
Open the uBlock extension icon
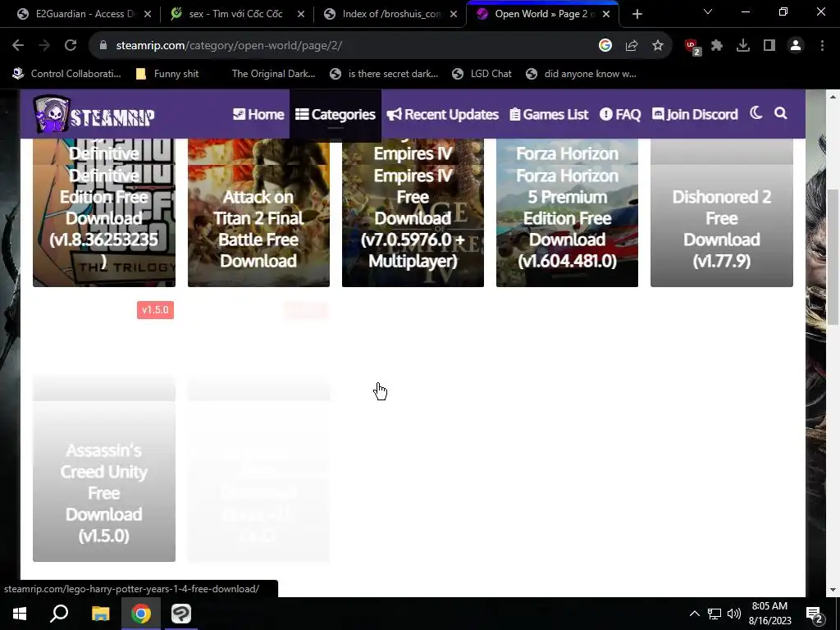[x=692, y=47]
